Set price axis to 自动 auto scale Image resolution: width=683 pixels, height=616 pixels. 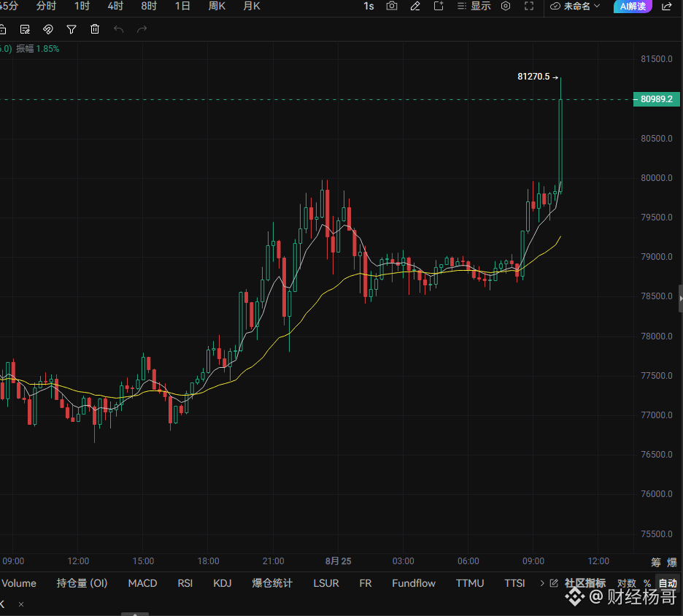668,583
